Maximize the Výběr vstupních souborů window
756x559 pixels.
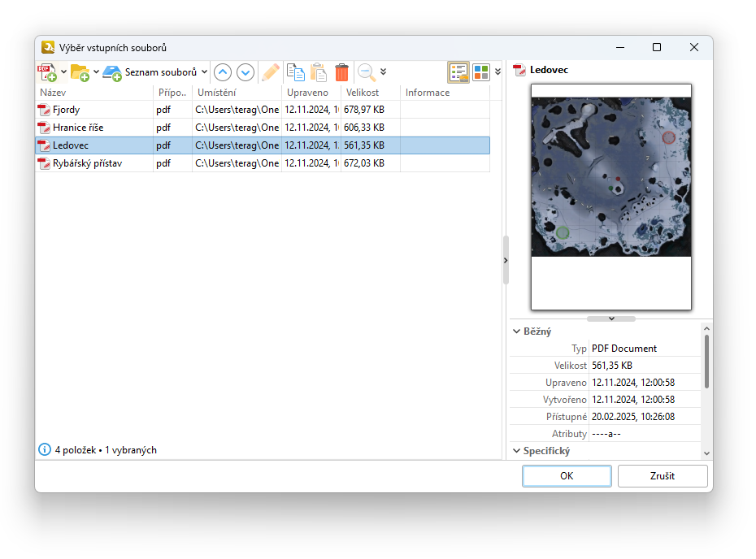[x=656, y=47]
